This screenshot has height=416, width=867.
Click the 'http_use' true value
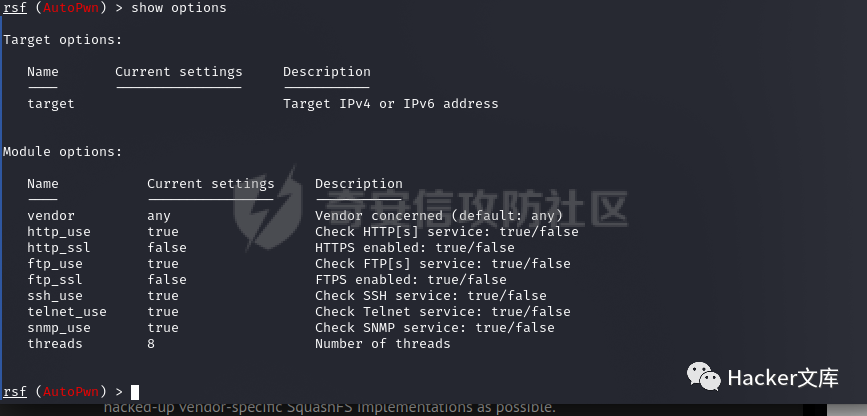(163, 232)
